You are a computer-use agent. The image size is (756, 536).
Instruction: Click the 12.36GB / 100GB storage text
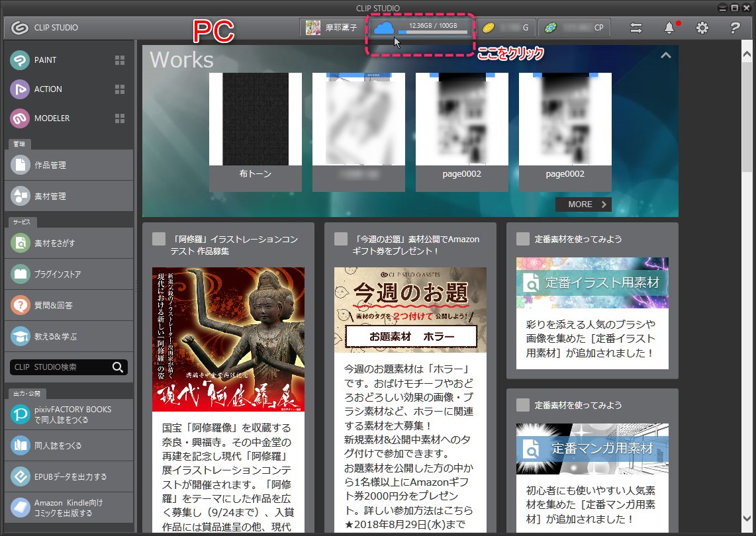click(x=433, y=26)
